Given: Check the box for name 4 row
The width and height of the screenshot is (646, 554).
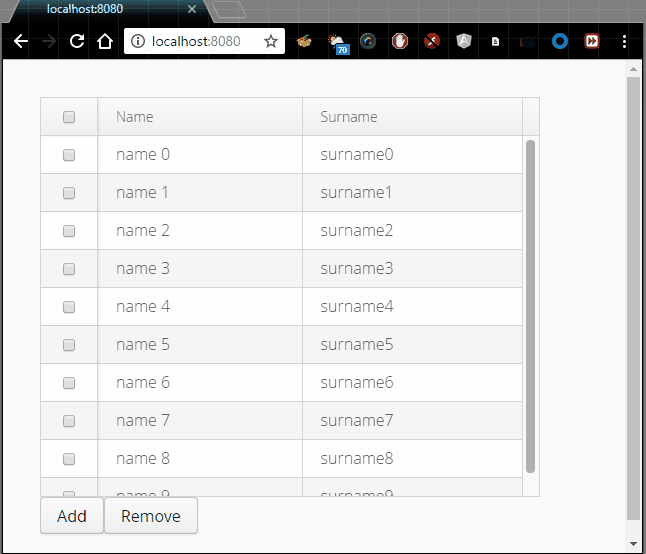Looking at the screenshot, I should tap(69, 307).
